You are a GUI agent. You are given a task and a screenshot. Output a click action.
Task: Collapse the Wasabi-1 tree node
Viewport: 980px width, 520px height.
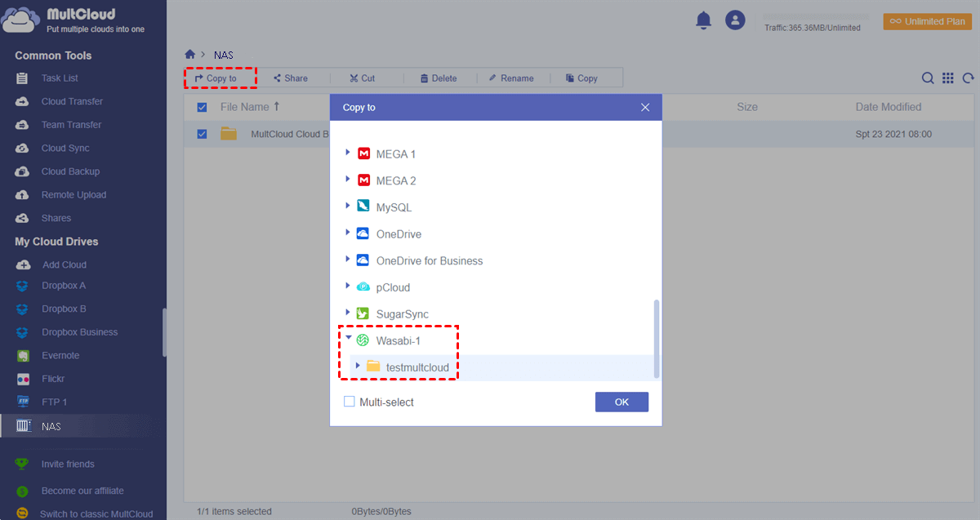coord(348,338)
